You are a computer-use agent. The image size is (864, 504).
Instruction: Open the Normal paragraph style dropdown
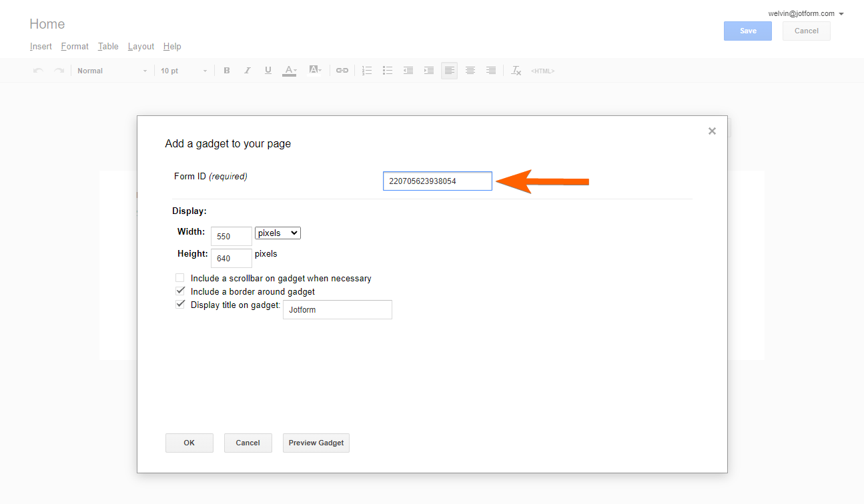[112, 71]
